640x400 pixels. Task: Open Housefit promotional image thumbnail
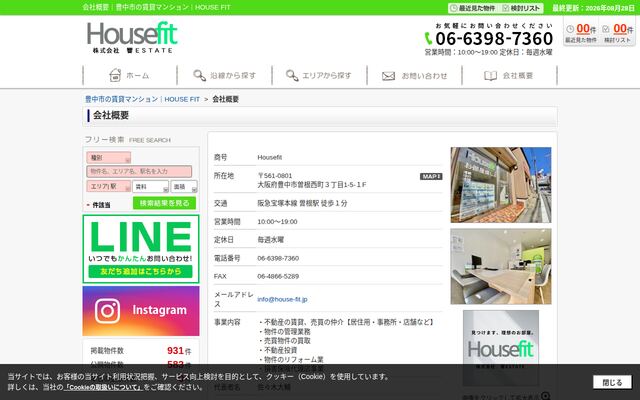(501, 348)
